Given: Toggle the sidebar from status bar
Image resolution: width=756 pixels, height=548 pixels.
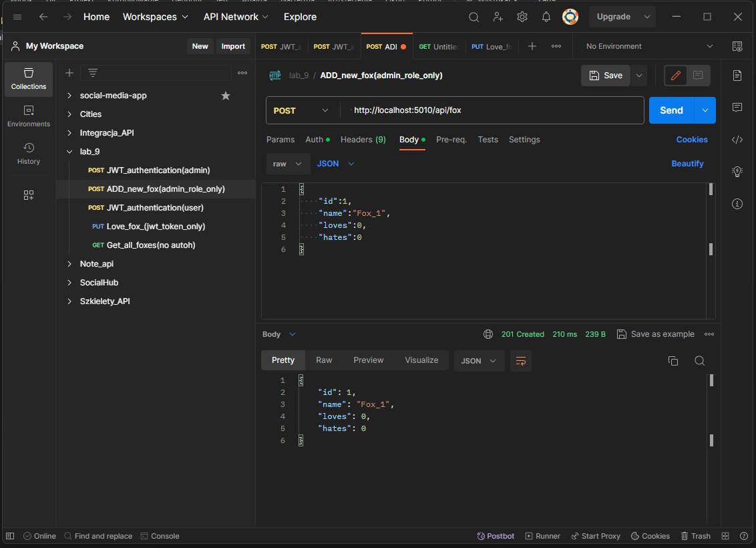Looking at the screenshot, I should [10, 536].
